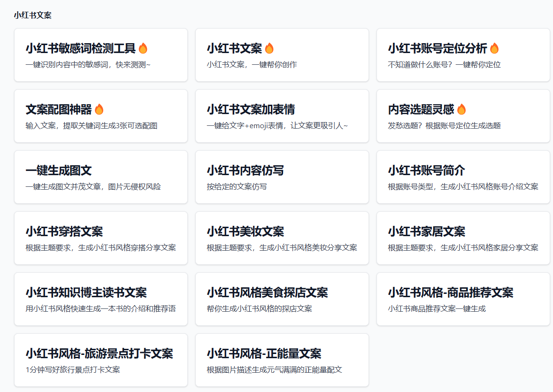Open the 小红书账号简介 generator card
The height and width of the screenshot is (392, 553).
coord(463,177)
